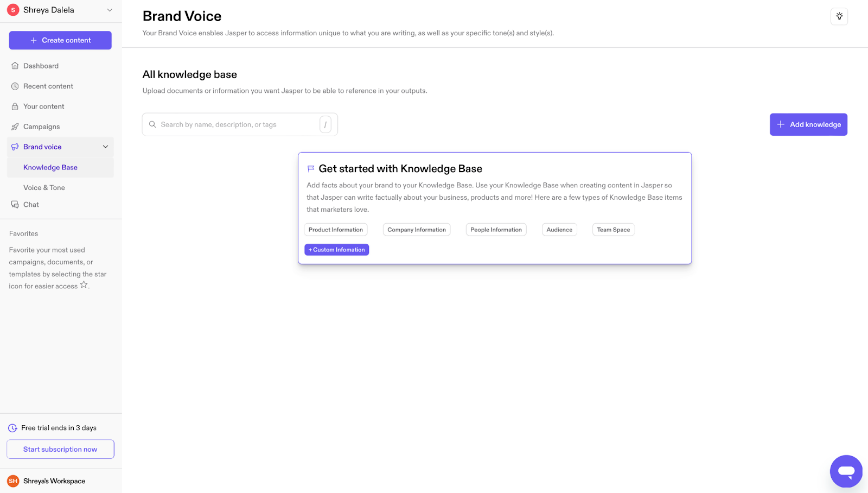This screenshot has width=868, height=493.
Task: Click the red S user avatar
Action: [x=13, y=10]
